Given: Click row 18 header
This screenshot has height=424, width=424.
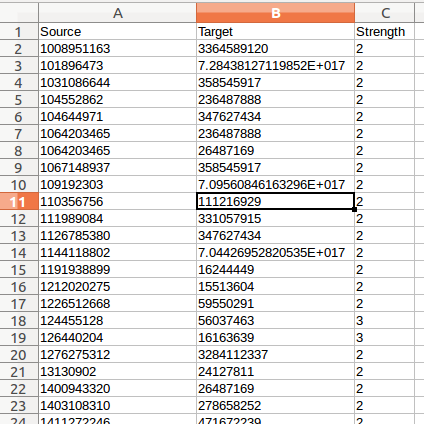Looking at the screenshot, I should pyautogui.click(x=19, y=320).
